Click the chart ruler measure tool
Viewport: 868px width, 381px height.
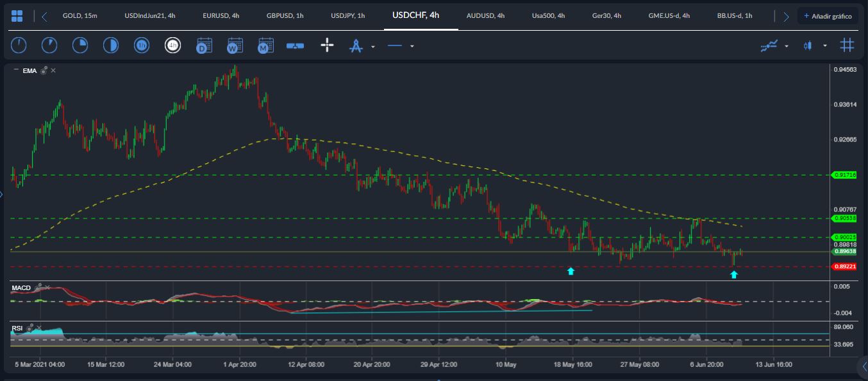click(x=296, y=45)
